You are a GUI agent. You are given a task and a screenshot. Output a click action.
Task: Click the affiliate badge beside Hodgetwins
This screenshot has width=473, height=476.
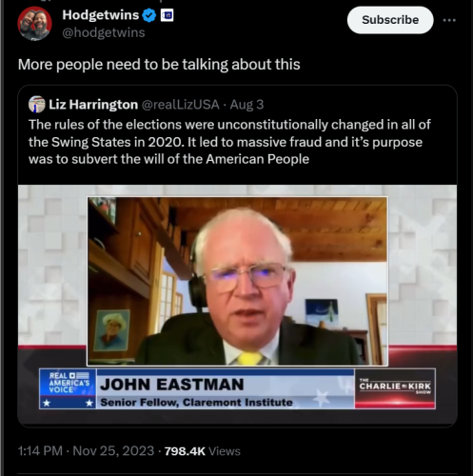[167, 15]
